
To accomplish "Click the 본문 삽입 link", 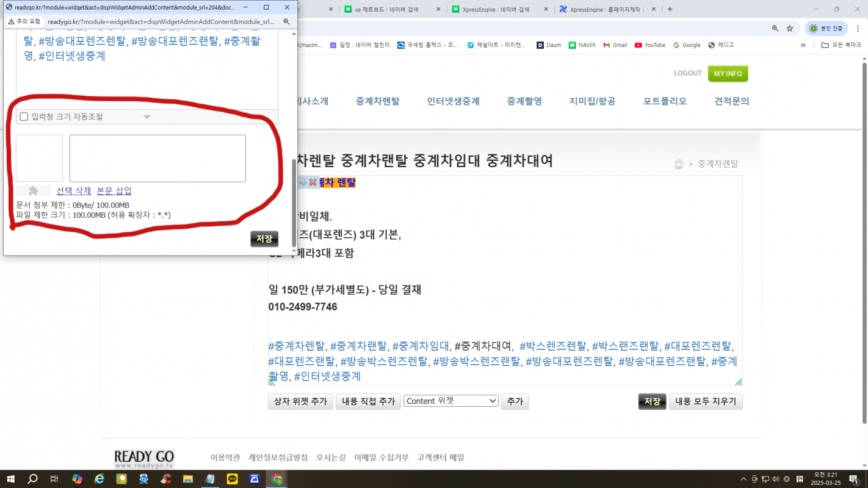I will (114, 191).
